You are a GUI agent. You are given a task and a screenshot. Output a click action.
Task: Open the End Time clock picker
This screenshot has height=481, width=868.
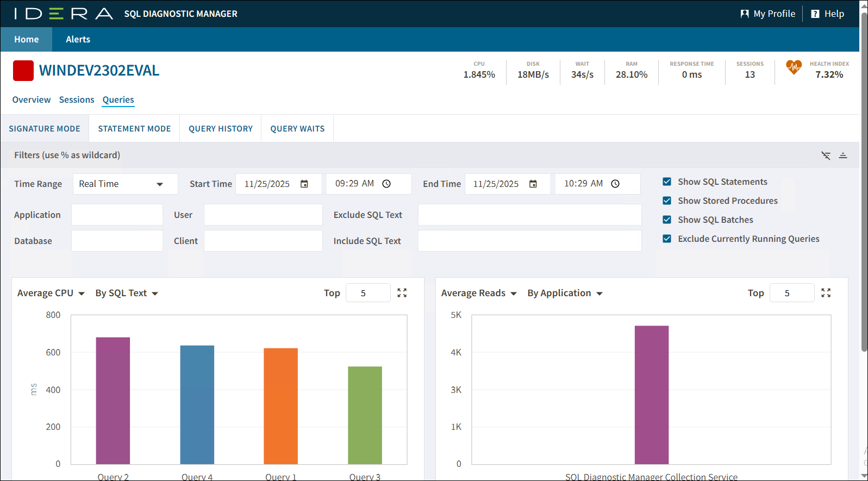tap(615, 184)
